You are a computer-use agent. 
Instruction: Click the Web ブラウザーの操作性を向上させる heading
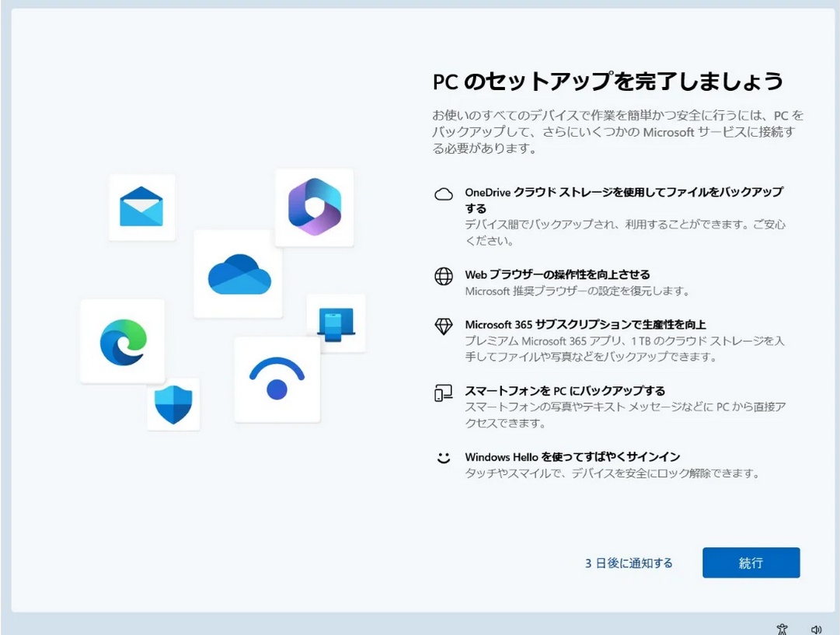[557, 274]
